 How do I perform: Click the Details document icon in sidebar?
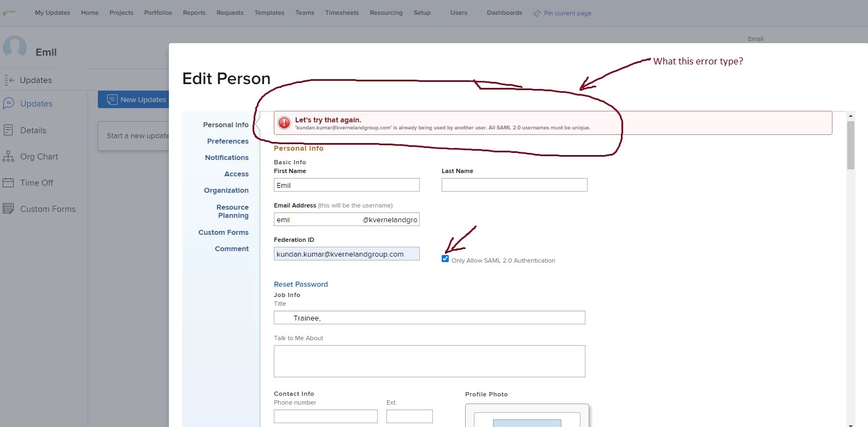pyautogui.click(x=8, y=130)
